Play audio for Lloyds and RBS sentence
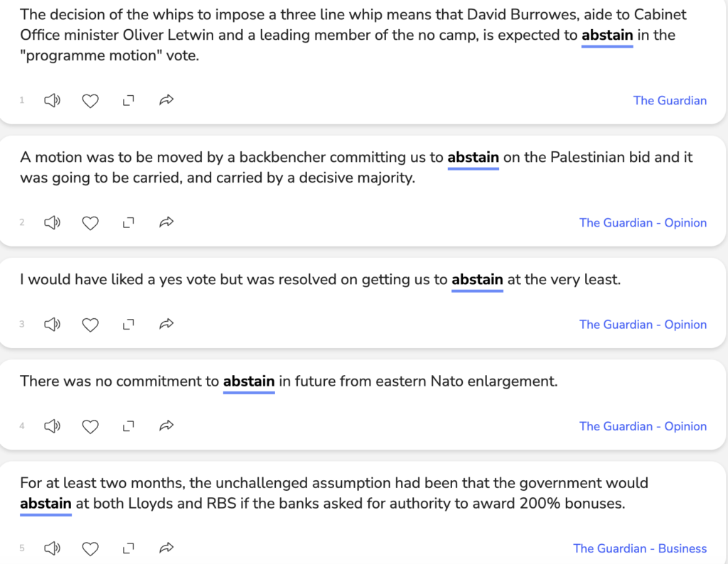This screenshot has width=728, height=564. 52,548
